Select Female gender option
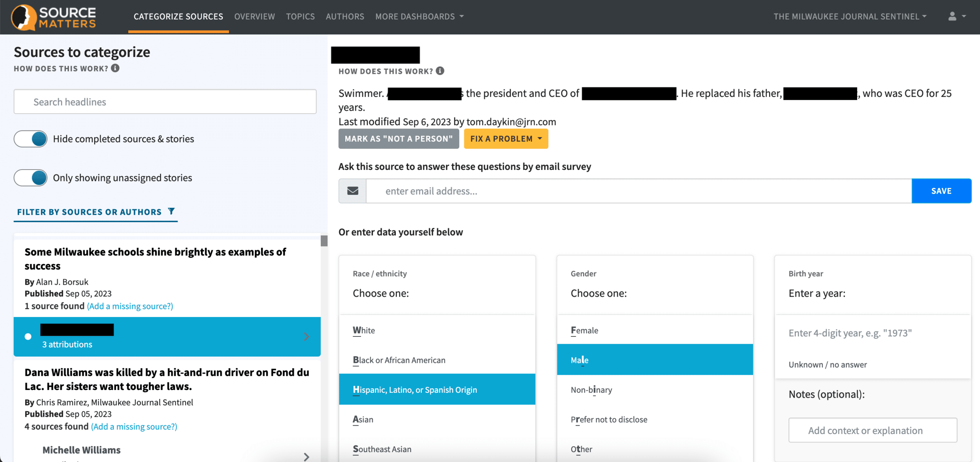The width and height of the screenshot is (980, 462). coord(655,330)
